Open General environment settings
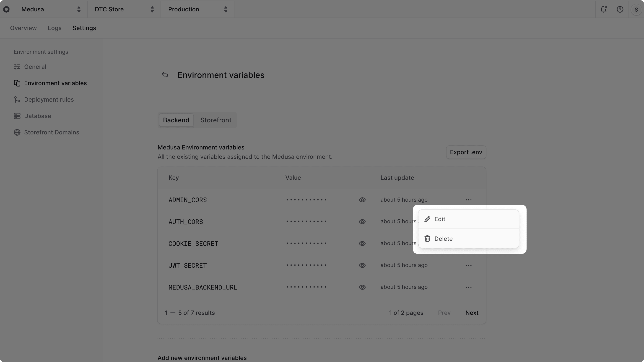Image resolution: width=644 pixels, height=362 pixels. 35,67
